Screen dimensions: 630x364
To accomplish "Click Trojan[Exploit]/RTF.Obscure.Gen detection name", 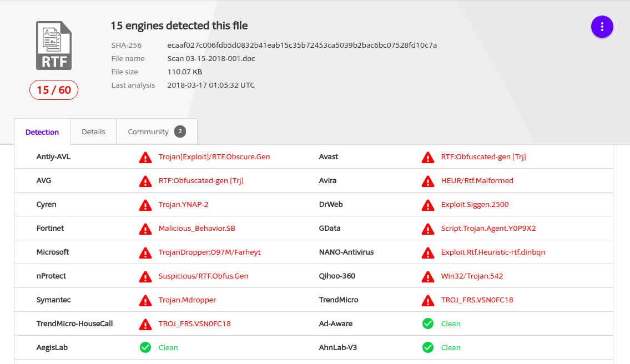I will coord(214,156).
